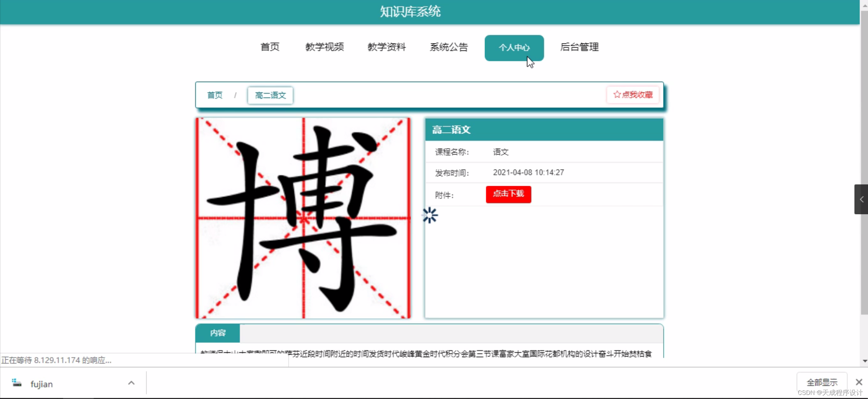Click the 高二语文 breadcrumb item
868x399 pixels.
[x=270, y=96]
